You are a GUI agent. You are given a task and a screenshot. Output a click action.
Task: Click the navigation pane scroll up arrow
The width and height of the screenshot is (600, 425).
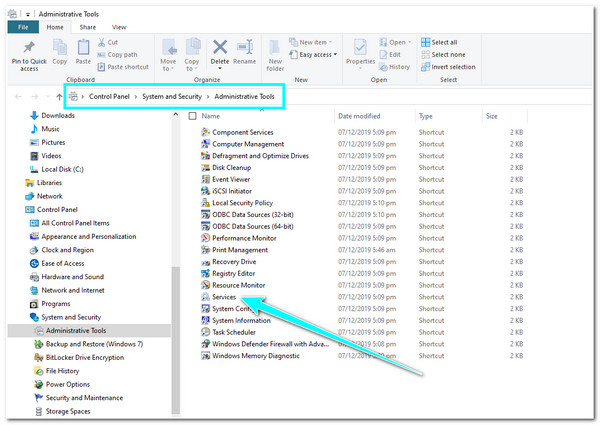click(175, 114)
